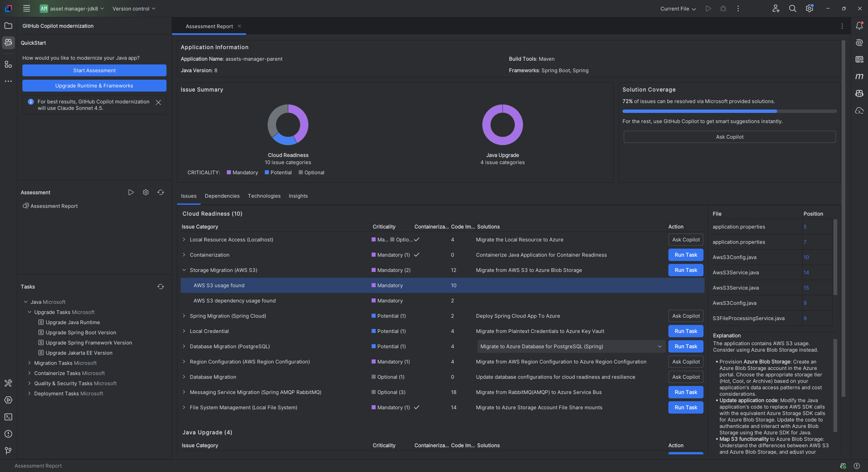Expand Migration Tasks tree node
Screen dimensions: 868x472
point(29,363)
